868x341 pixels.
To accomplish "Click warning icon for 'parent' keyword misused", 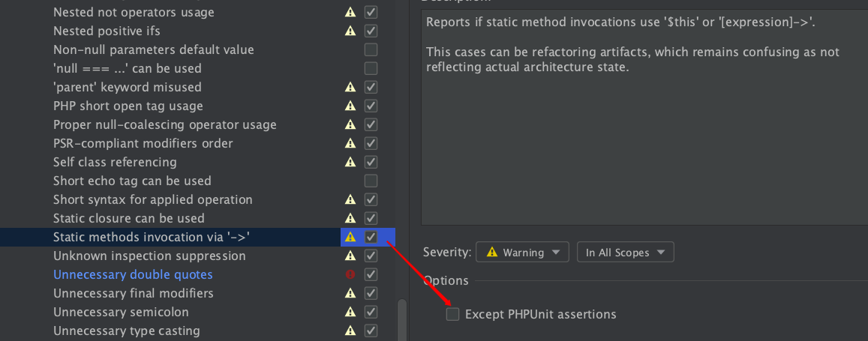I will click(350, 87).
